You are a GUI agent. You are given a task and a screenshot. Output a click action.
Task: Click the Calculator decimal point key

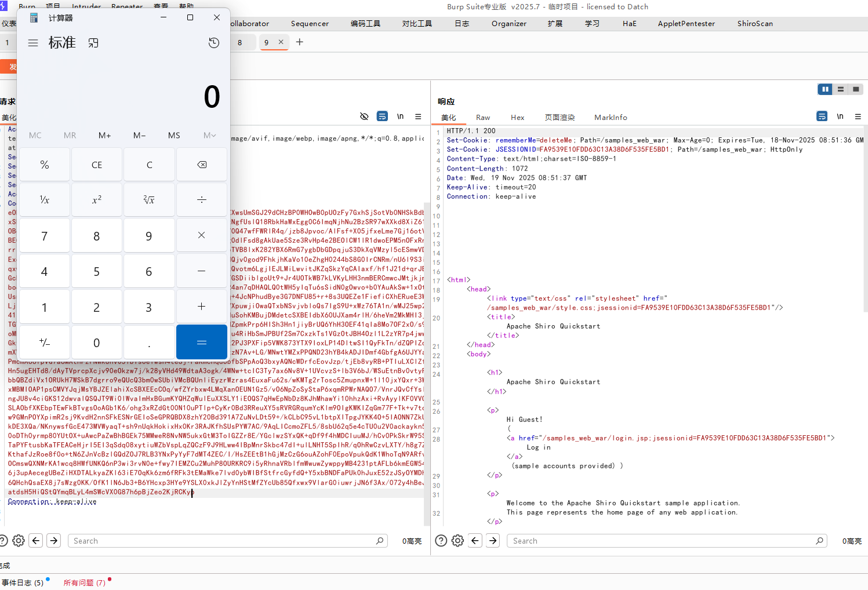tap(149, 342)
